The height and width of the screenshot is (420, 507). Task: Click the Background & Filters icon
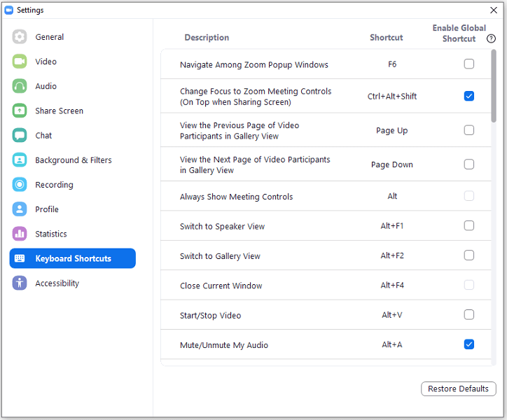20,160
